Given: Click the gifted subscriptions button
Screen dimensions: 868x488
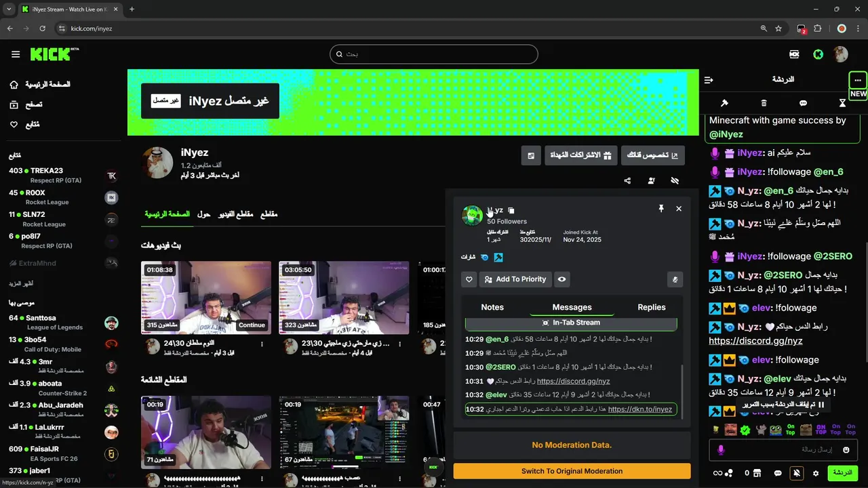Looking at the screenshot, I should point(580,155).
